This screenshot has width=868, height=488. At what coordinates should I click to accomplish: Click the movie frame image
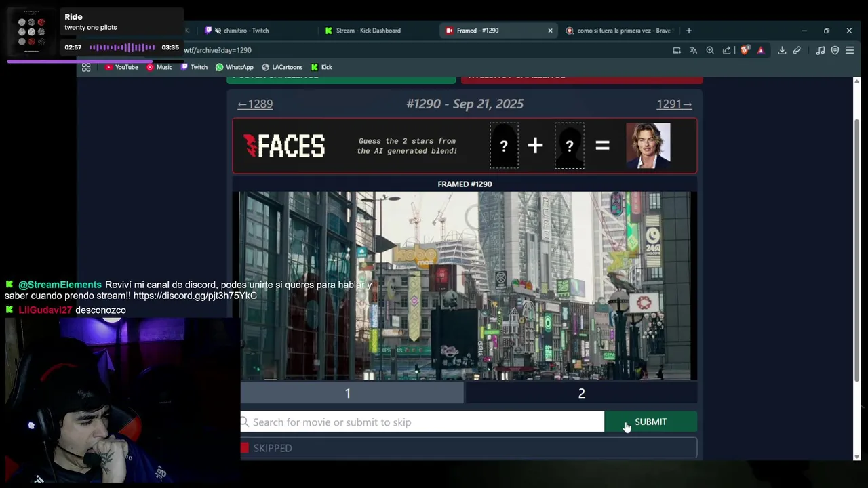coord(465,285)
